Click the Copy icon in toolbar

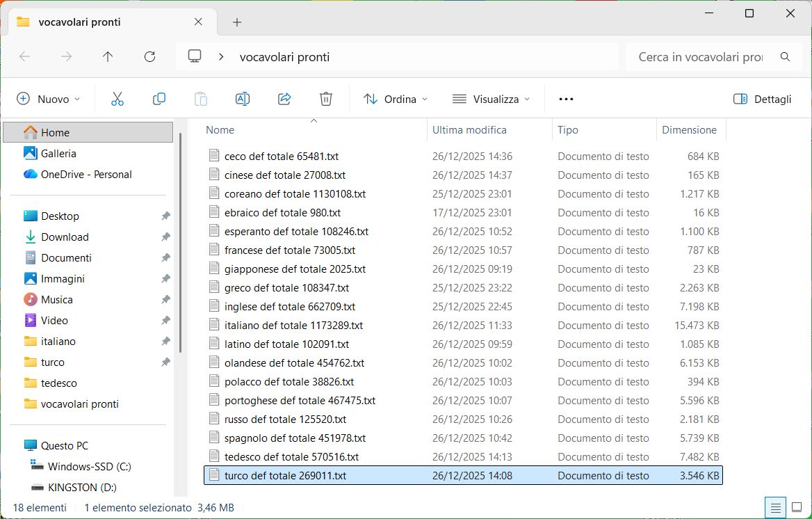[x=159, y=99]
